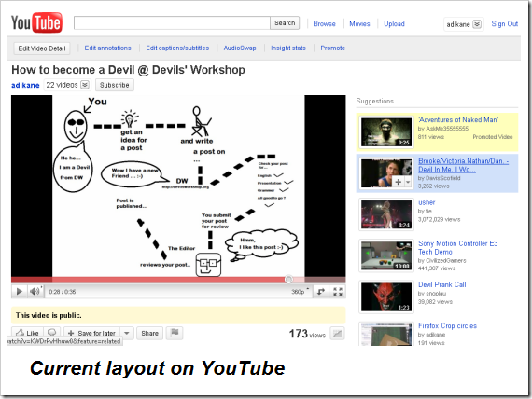Image resolution: width=532 pixels, height=399 pixels.
Task: Open the Browse link
Action: (x=324, y=23)
